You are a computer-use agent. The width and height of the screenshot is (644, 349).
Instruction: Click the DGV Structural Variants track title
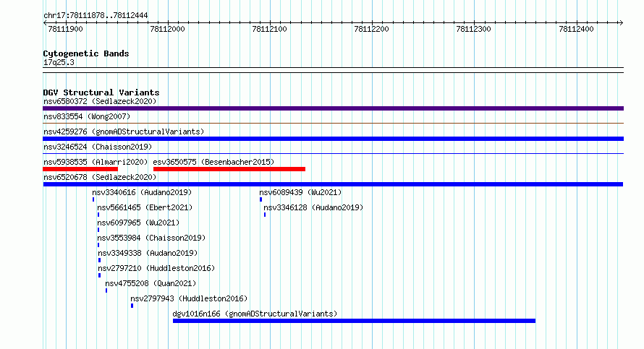coord(101,92)
